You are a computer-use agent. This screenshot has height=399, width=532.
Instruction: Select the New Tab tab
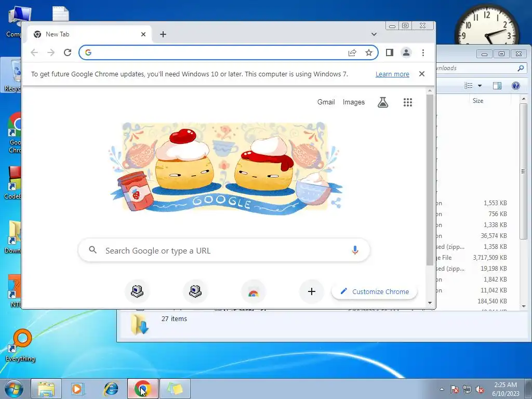90,34
